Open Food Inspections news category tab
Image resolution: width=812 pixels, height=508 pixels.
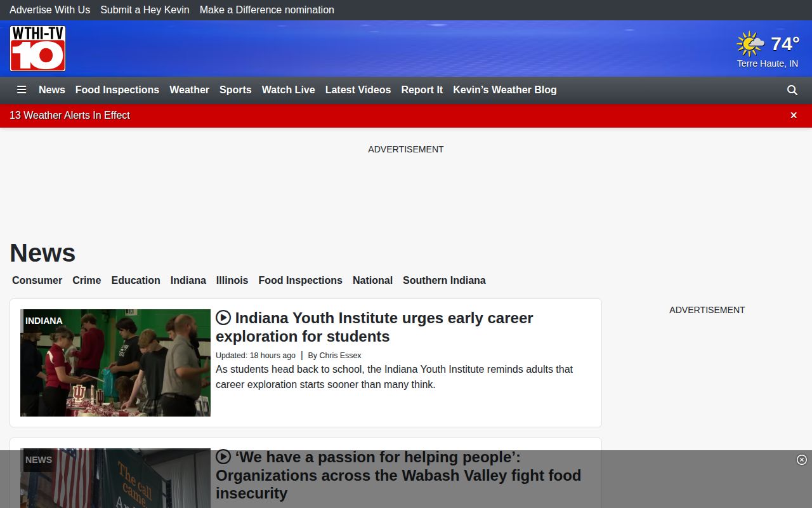pyautogui.click(x=301, y=281)
